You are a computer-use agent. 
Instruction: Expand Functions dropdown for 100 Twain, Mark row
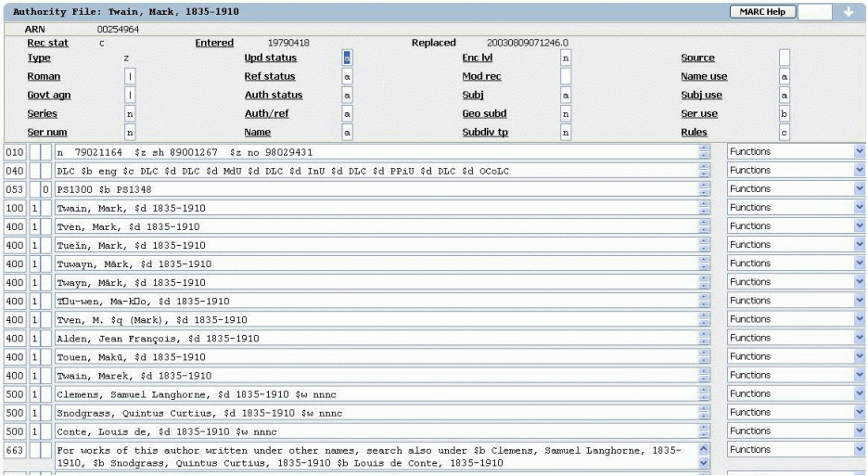pyautogui.click(x=795, y=208)
